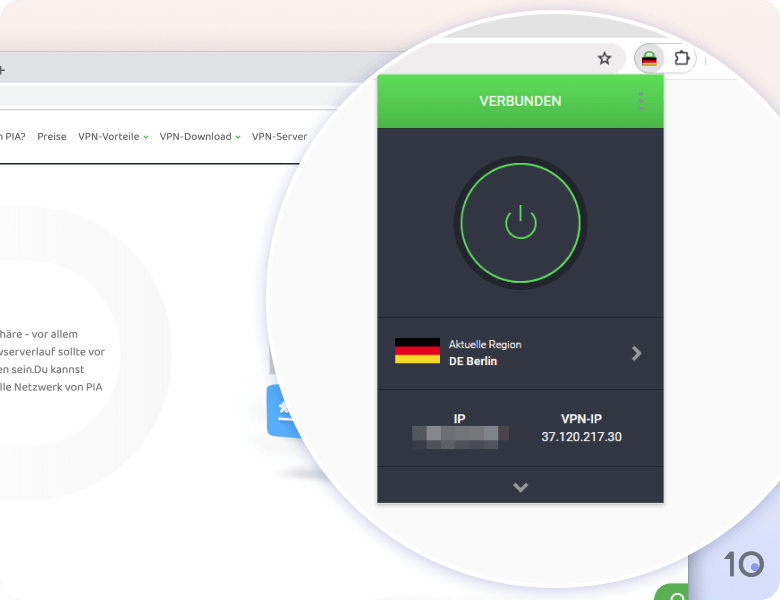Open the VPN-Server menu item
Viewport: 780px width, 600px height.
pyautogui.click(x=279, y=136)
